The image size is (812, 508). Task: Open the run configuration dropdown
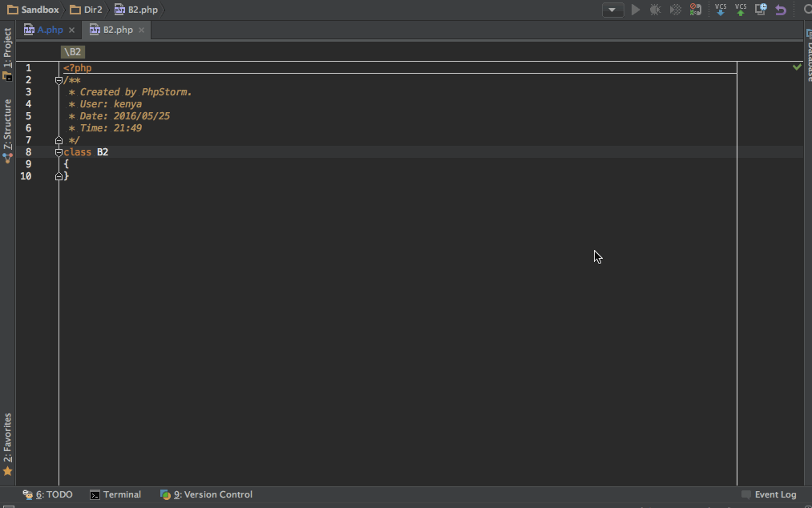pyautogui.click(x=612, y=10)
